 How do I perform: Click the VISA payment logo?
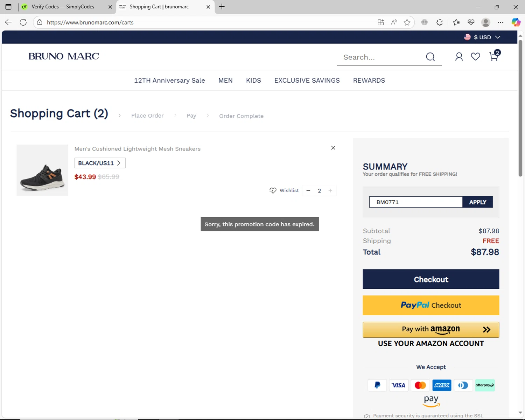click(x=398, y=385)
